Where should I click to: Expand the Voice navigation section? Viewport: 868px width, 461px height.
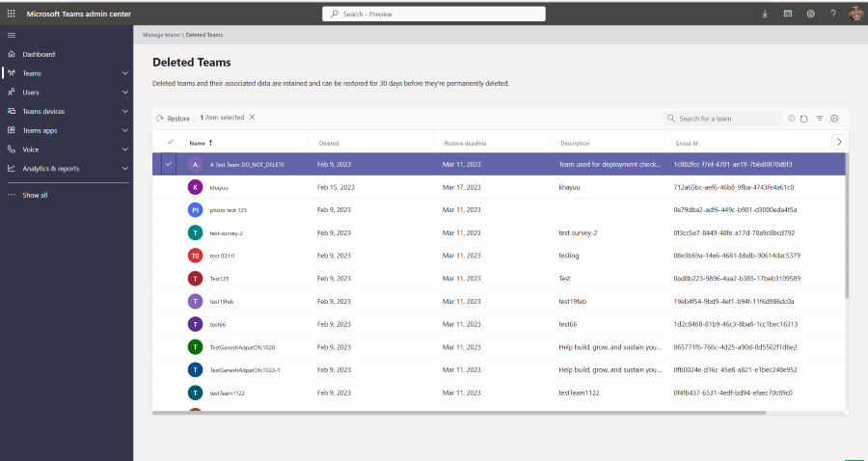coord(125,149)
